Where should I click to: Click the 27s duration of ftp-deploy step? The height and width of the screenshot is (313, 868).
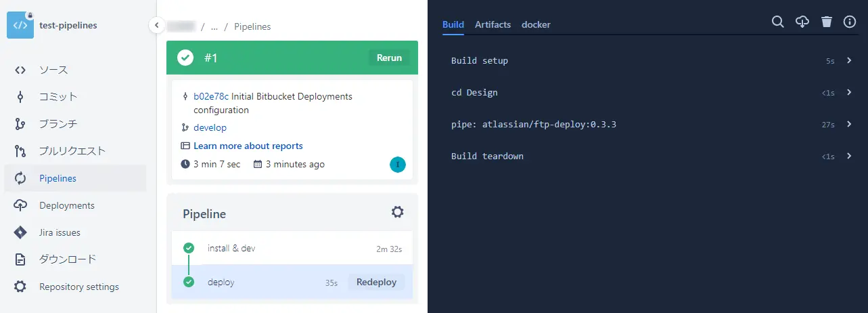[827, 125]
